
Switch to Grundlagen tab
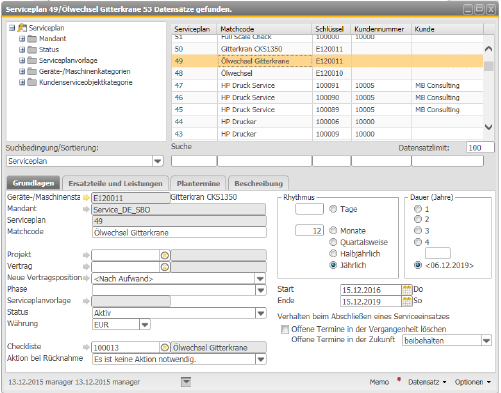click(x=33, y=183)
